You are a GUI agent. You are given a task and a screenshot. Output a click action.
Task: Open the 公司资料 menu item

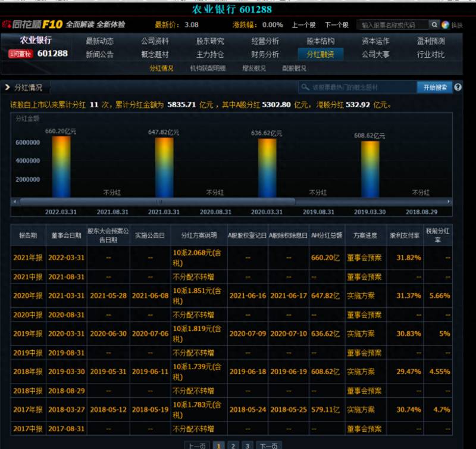coord(155,41)
